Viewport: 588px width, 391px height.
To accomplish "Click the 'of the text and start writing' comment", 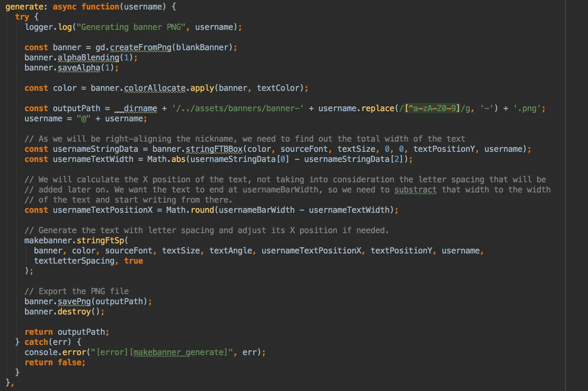I will point(129,199).
